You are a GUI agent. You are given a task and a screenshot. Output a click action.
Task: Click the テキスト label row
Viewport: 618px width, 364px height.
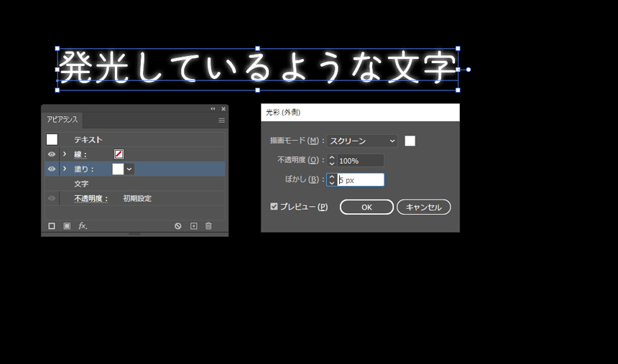pyautogui.click(x=135, y=139)
